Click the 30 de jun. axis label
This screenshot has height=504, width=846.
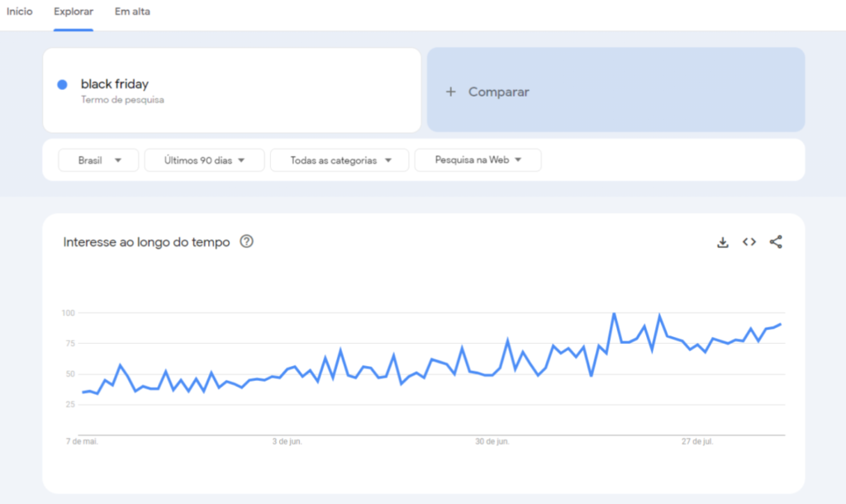click(492, 442)
